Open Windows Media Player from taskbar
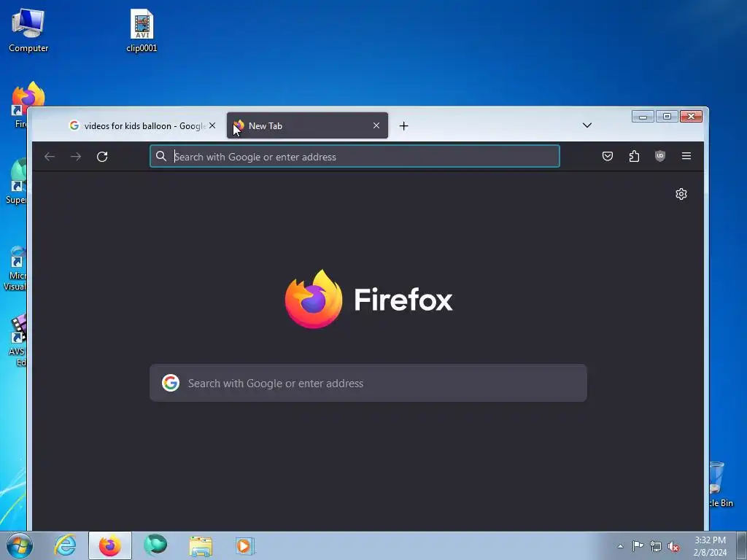 coord(245,545)
